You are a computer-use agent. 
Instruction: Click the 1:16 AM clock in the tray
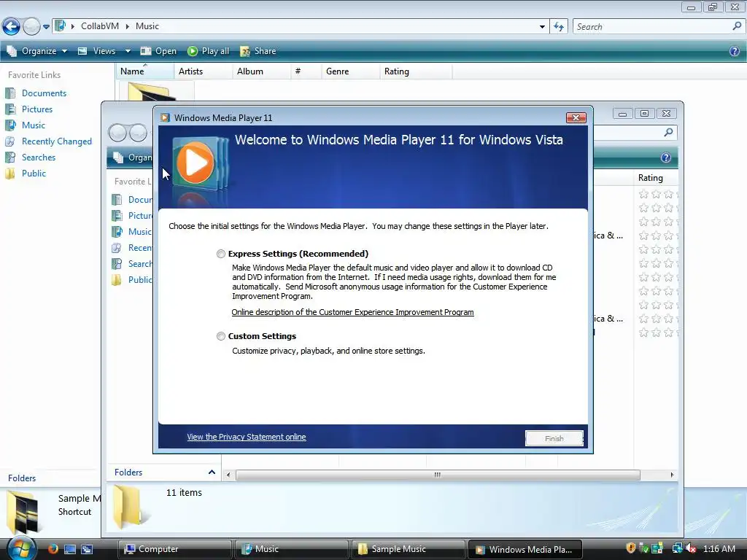coord(719,548)
